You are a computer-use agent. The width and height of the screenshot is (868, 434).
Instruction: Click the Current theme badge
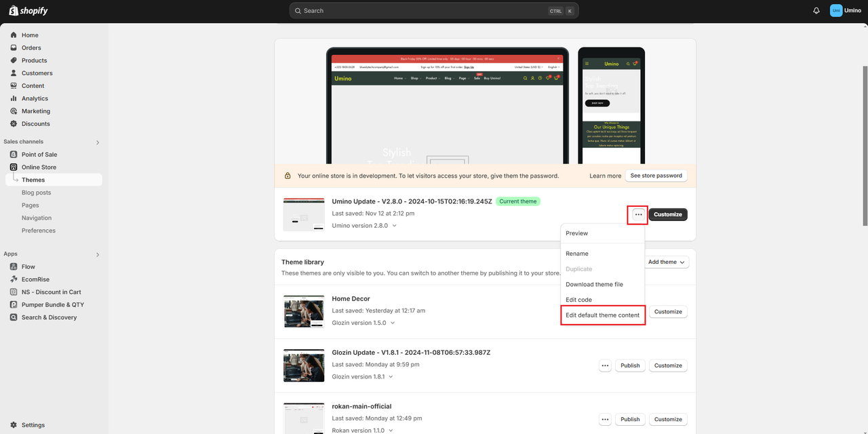(x=518, y=201)
